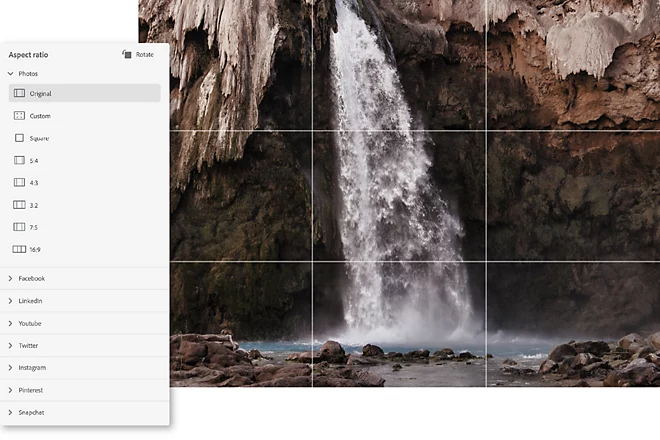Select the Square ratio icon

19,138
